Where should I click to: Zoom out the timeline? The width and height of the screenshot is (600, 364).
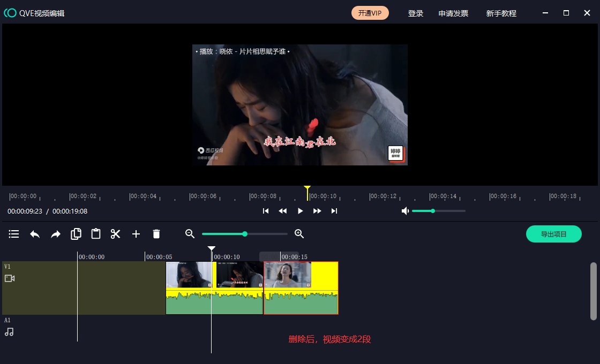pos(190,234)
